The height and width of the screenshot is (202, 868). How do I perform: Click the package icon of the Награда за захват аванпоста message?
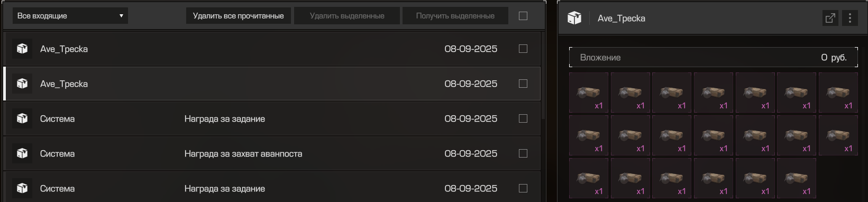(x=22, y=153)
